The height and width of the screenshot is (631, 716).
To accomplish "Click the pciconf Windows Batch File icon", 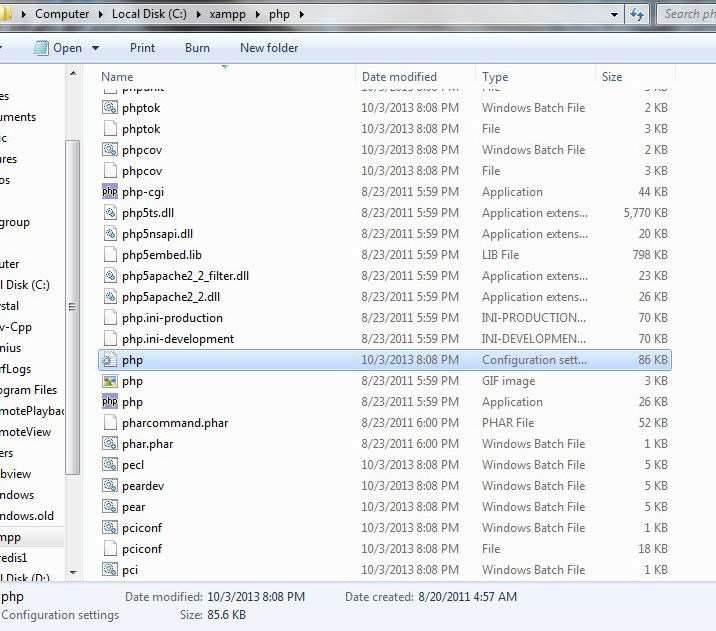I will (110, 528).
